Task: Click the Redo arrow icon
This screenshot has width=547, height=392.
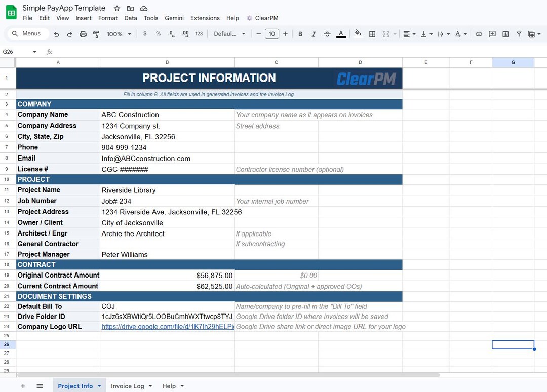Action: point(69,34)
